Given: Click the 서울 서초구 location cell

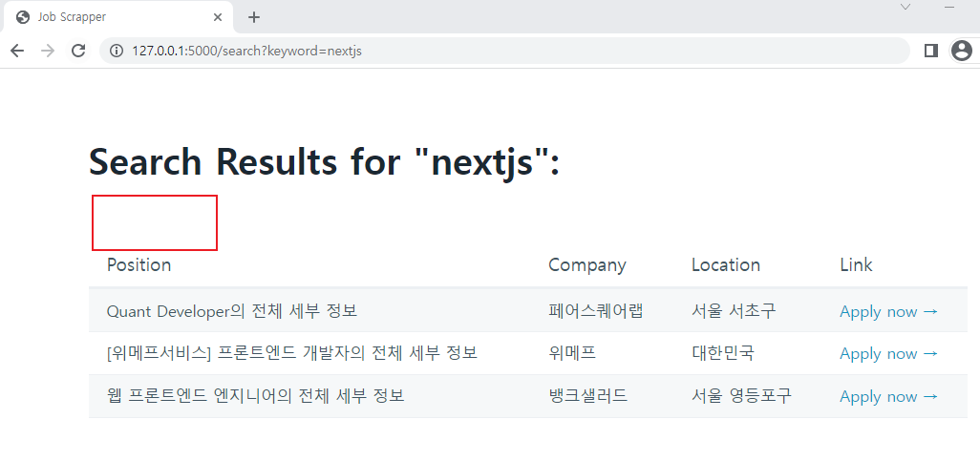Looking at the screenshot, I should coord(734,310).
